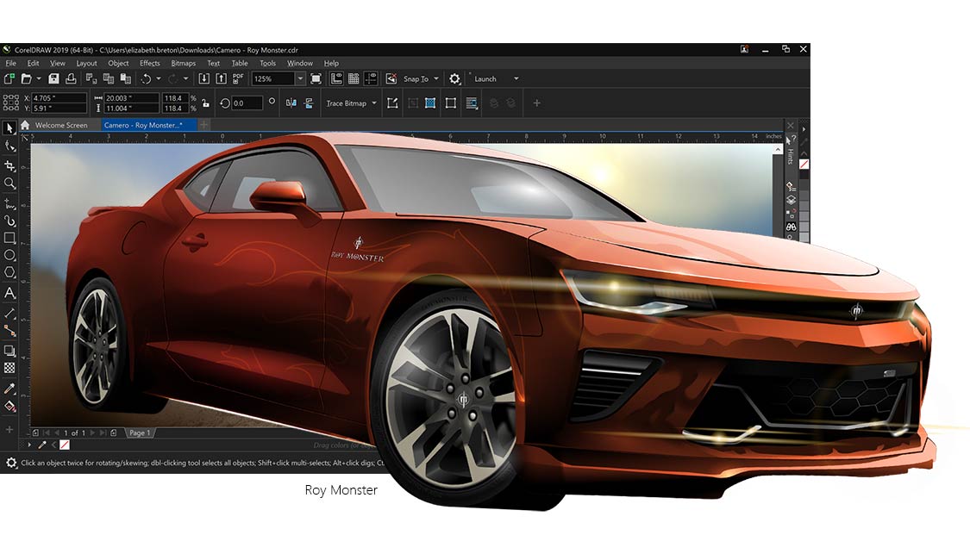Open the File menu

(11, 63)
